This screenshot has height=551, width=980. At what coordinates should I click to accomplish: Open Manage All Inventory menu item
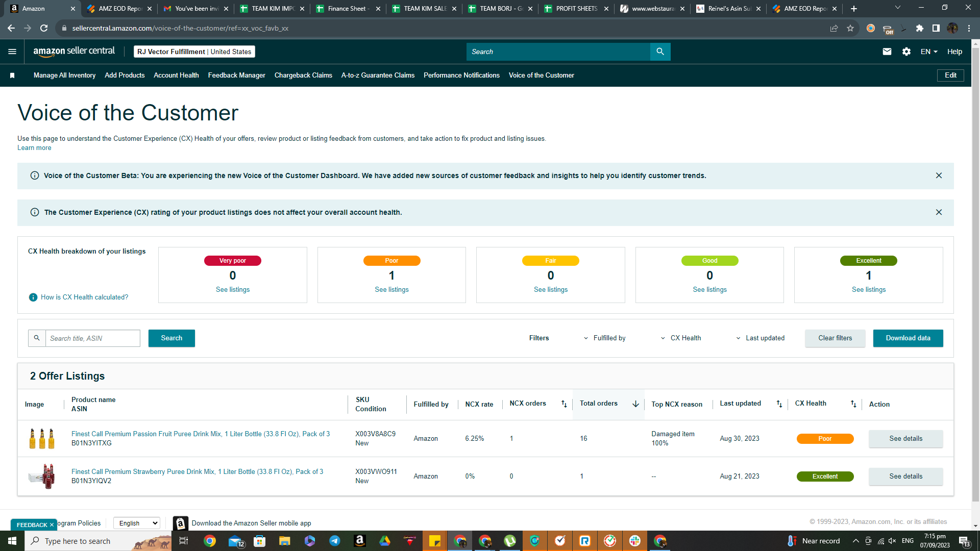point(64,76)
